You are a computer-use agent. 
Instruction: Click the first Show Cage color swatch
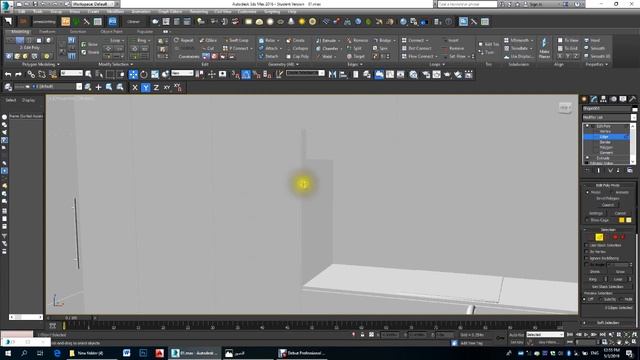click(x=621, y=220)
